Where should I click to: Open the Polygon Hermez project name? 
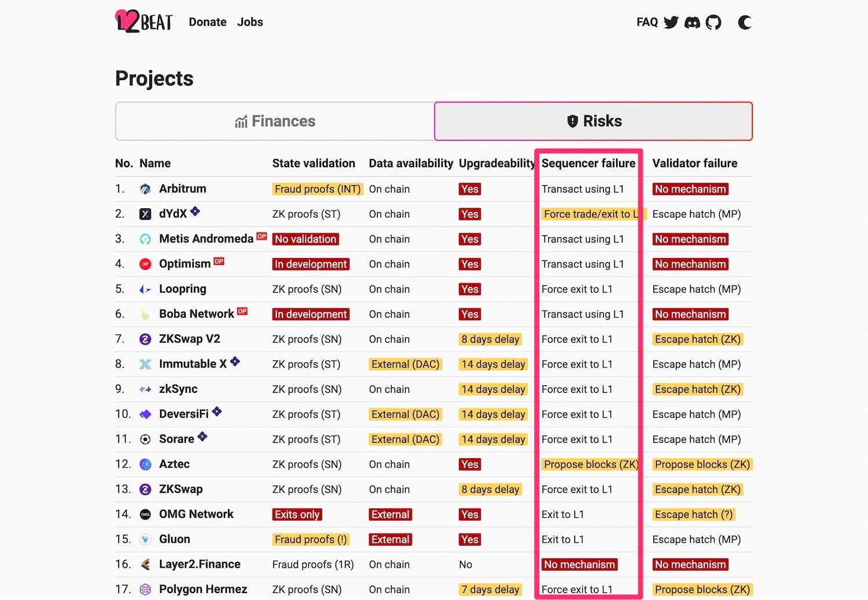click(x=203, y=589)
